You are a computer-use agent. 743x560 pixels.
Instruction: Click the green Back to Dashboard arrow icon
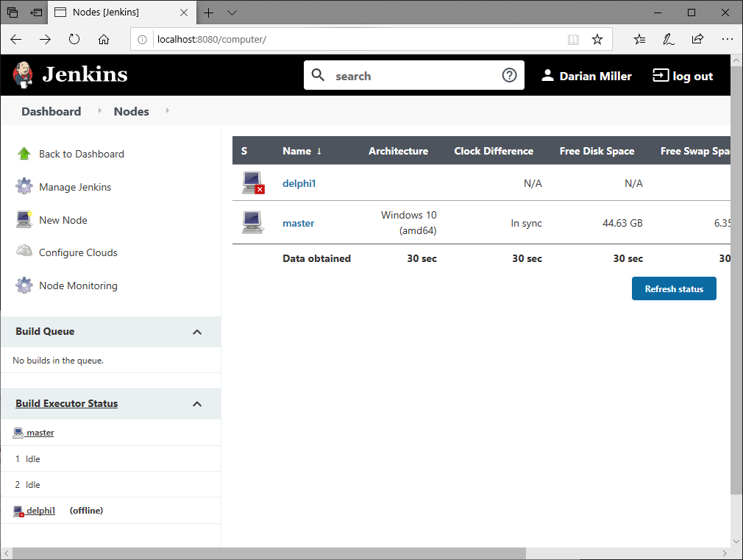click(24, 154)
